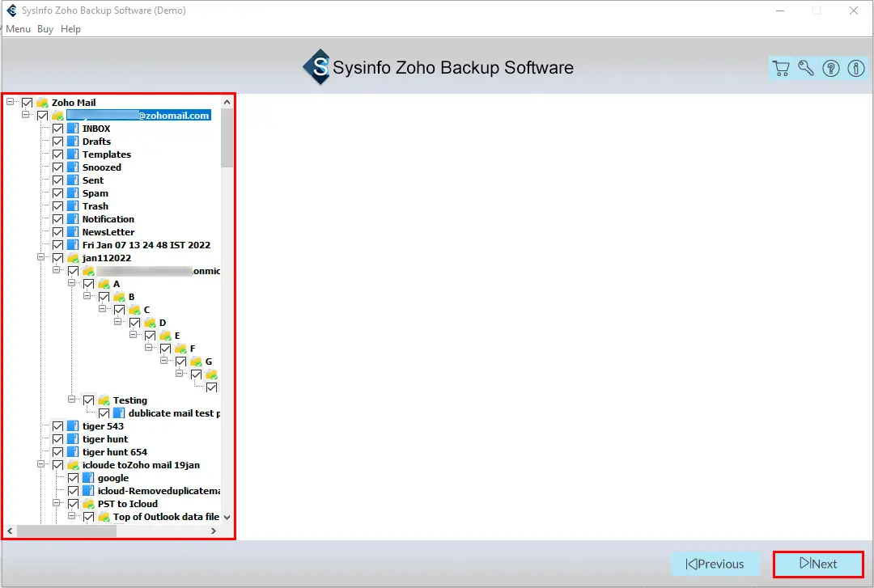The image size is (874, 588).
Task: Uncheck the Testing folder checkbox
Action: (89, 400)
